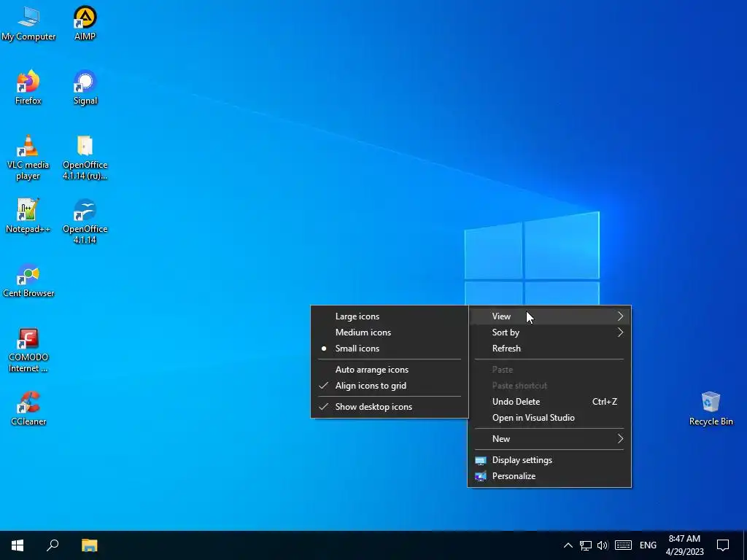Image resolution: width=747 pixels, height=560 pixels.
Task: Enable Auto arrange icons
Action: [x=390, y=370]
